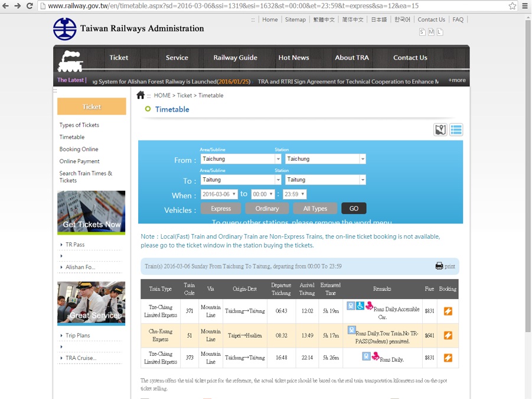532x399 pixels.
Task: Select Ordinary vehicle type
Action: [x=267, y=209]
